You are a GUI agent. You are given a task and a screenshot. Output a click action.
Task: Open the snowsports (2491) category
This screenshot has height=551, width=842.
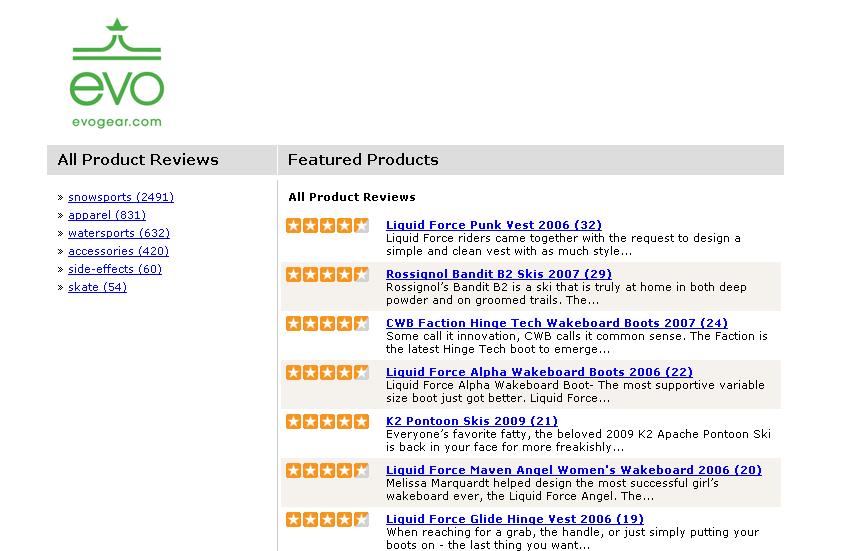click(x=121, y=197)
